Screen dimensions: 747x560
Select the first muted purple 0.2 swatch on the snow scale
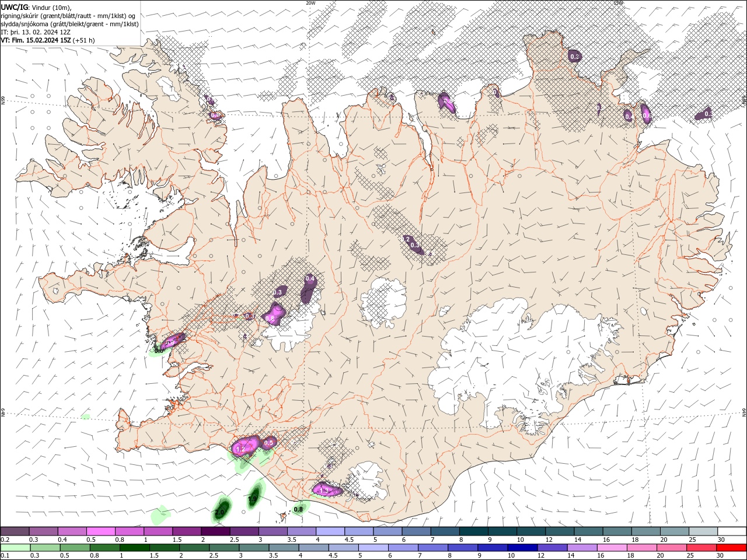click(15, 531)
